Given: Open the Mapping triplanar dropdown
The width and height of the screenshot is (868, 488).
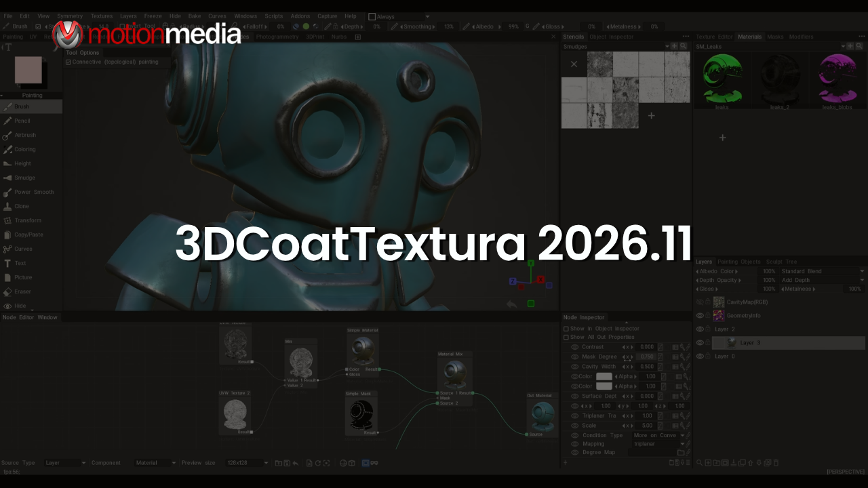Looking at the screenshot, I should click(658, 444).
